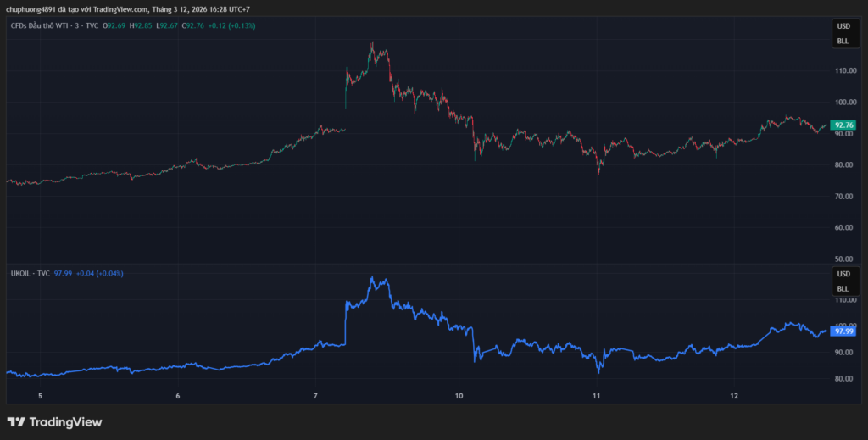Click date label 7 on the time axis
The width and height of the screenshot is (868, 440).
coord(315,396)
